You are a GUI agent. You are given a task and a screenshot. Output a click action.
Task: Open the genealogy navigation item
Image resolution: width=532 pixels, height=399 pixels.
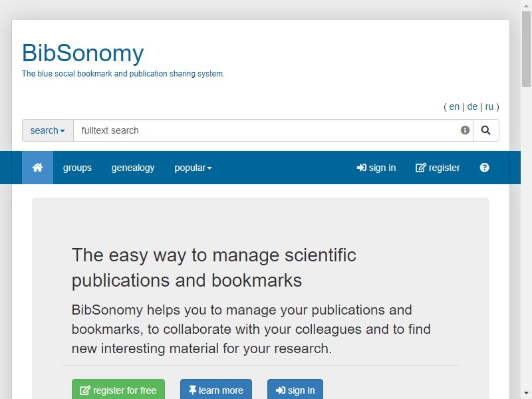click(x=133, y=168)
